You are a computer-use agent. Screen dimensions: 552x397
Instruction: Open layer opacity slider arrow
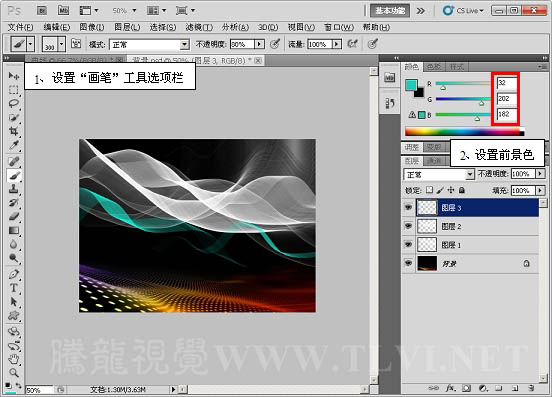[540, 174]
